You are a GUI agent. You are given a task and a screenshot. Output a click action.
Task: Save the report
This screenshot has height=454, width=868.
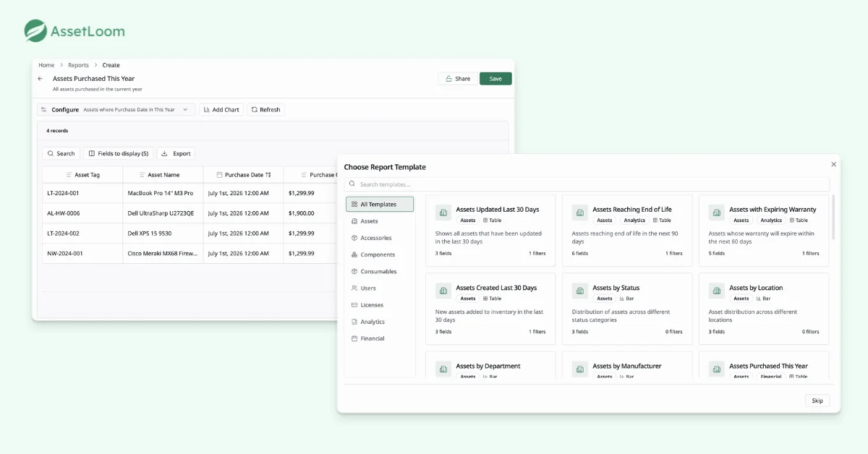click(495, 79)
